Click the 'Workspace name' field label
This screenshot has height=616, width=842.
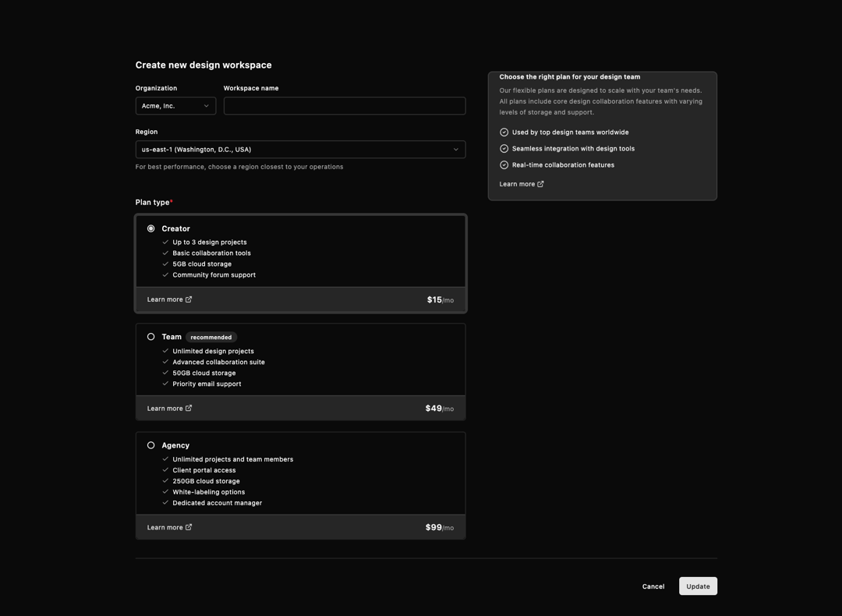[251, 88]
